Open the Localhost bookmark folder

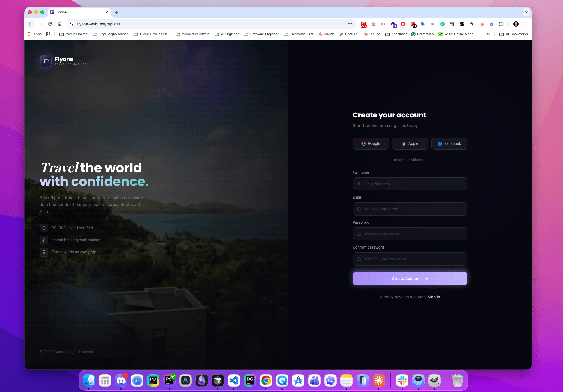[x=396, y=34]
